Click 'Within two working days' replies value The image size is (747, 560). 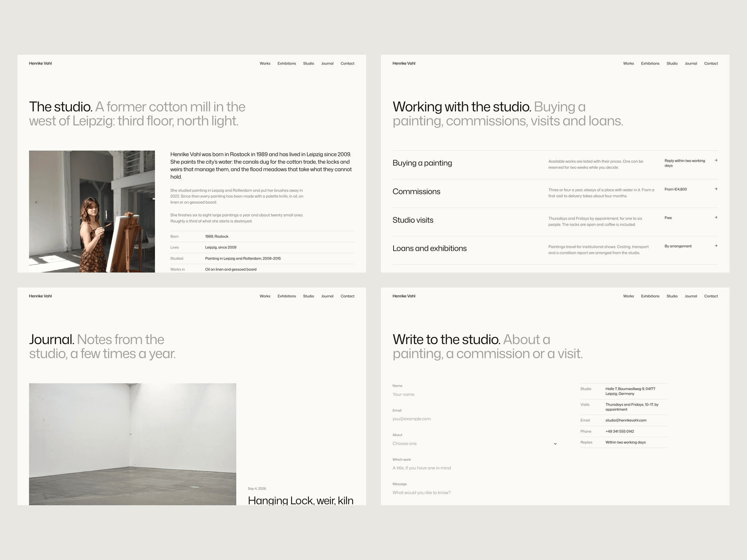tap(626, 442)
